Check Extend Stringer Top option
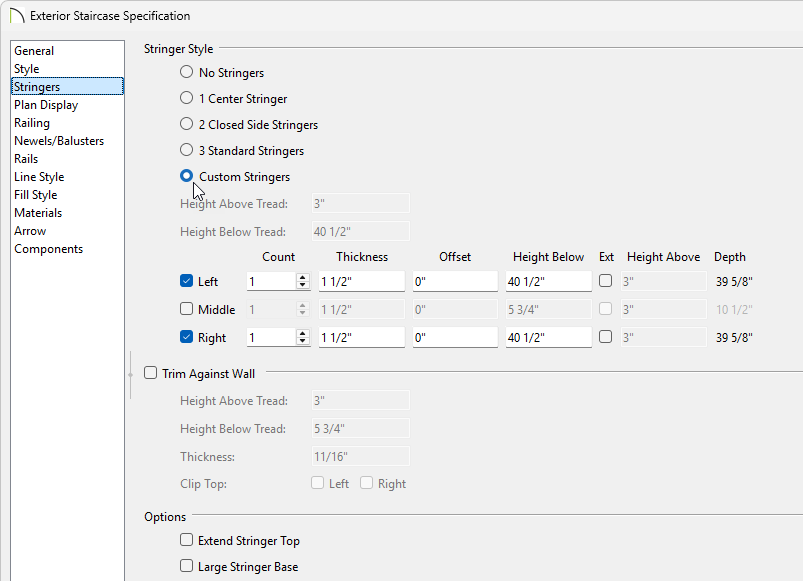The height and width of the screenshot is (581, 803). pyautogui.click(x=187, y=541)
